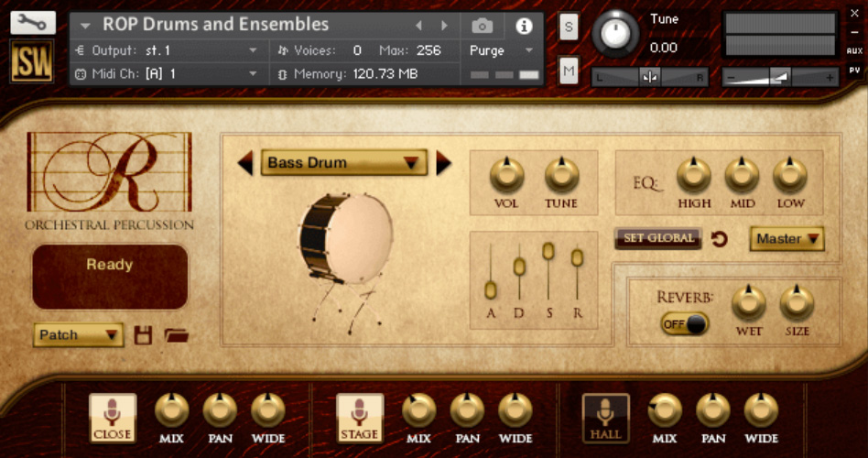Toggle the Close microphone
This screenshot has width=868, height=458.
click(113, 418)
